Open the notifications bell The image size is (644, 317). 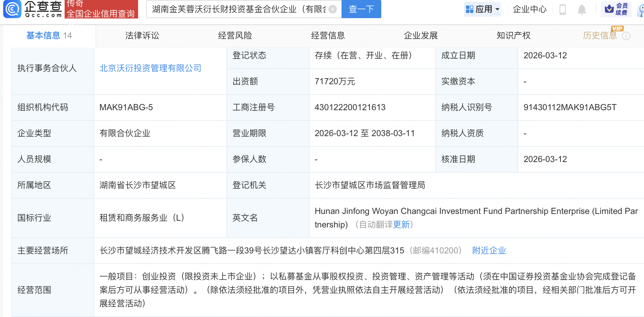(582, 9)
